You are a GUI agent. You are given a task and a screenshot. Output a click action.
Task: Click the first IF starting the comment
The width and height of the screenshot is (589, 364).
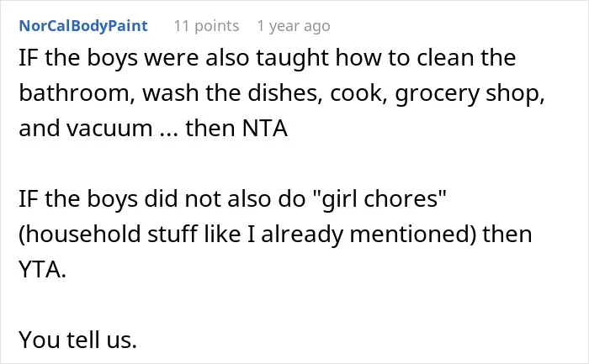29,58
